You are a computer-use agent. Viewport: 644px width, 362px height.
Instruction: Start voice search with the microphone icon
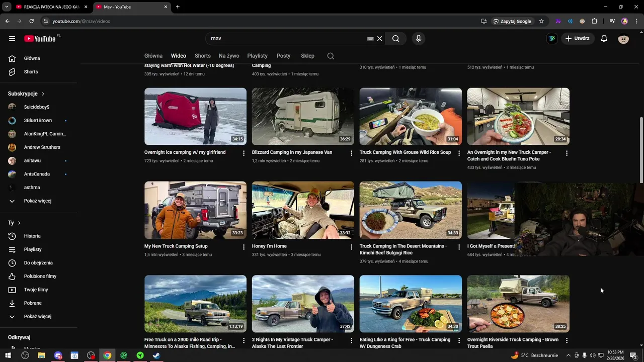[x=418, y=39]
